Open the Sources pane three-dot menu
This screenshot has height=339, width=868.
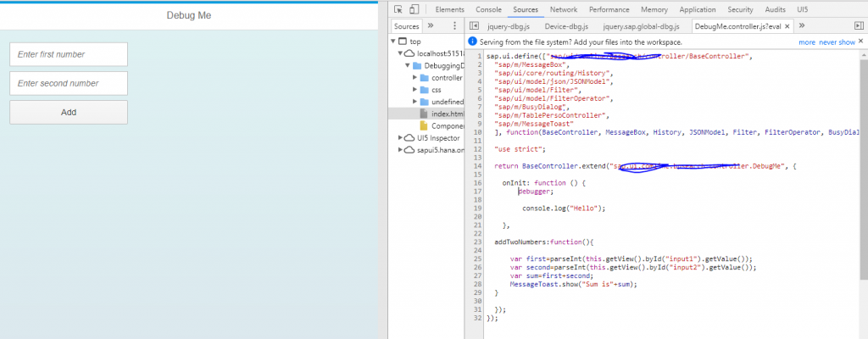pos(455,25)
